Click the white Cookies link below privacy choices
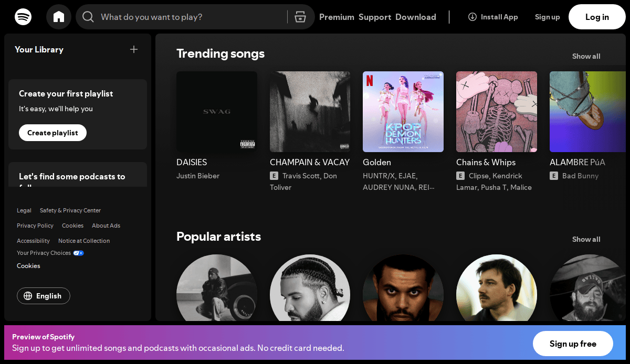This screenshot has width=630, height=364. click(28, 266)
